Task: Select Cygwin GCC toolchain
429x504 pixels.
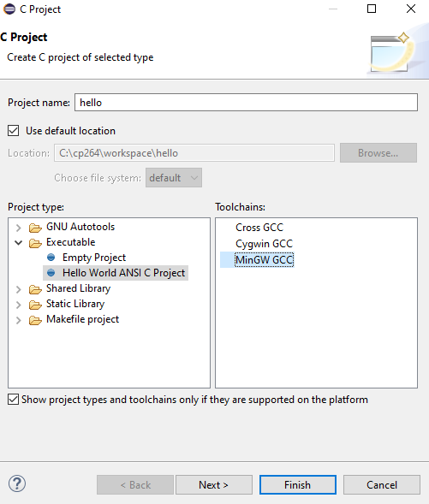Action: point(264,244)
